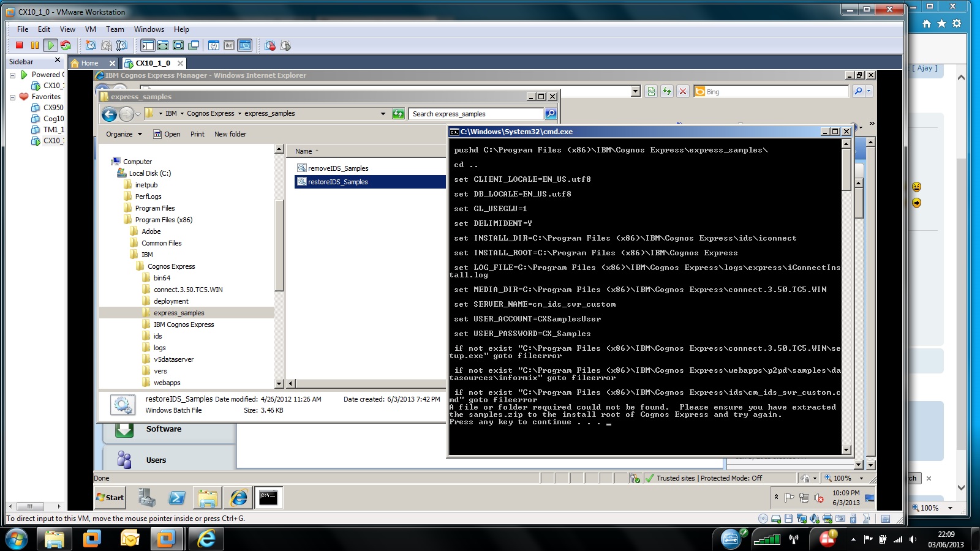
Task: Open the Team menu
Action: coord(115,29)
